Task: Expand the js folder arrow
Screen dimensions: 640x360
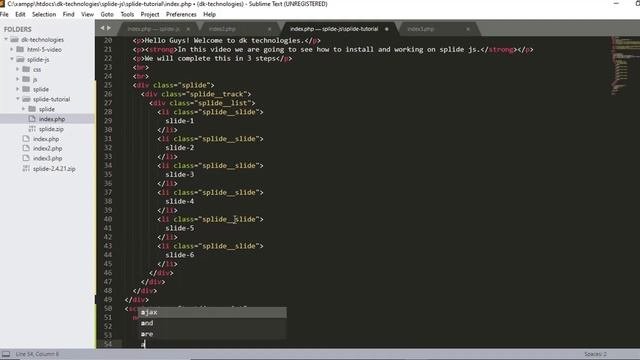Action: pyautogui.click(x=18, y=79)
